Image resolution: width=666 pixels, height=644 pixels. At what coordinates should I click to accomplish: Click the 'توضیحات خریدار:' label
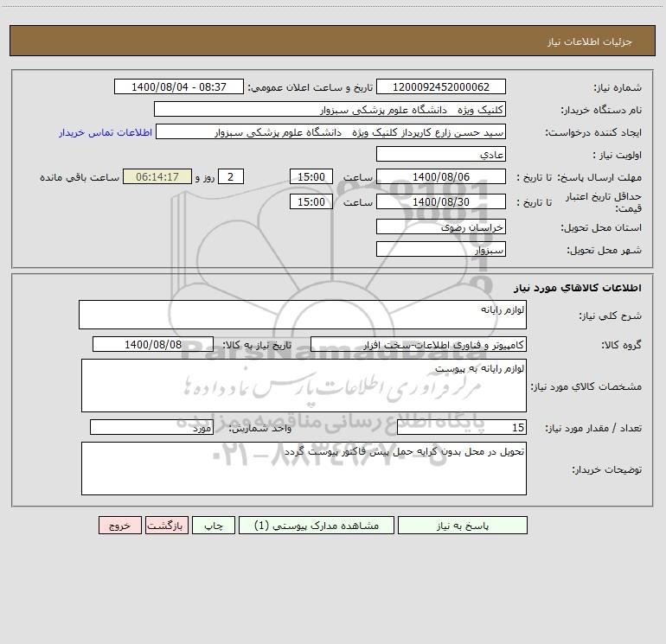click(607, 470)
